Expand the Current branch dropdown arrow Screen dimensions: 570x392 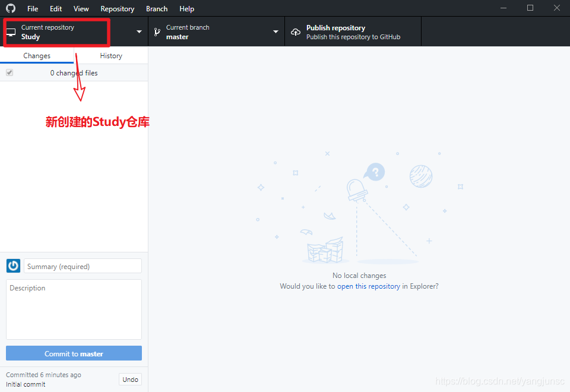click(x=276, y=32)
